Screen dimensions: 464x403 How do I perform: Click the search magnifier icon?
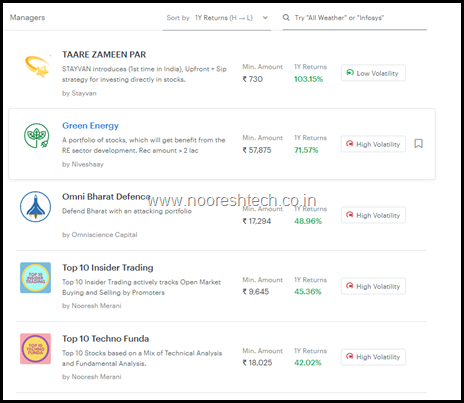point(286,18)
